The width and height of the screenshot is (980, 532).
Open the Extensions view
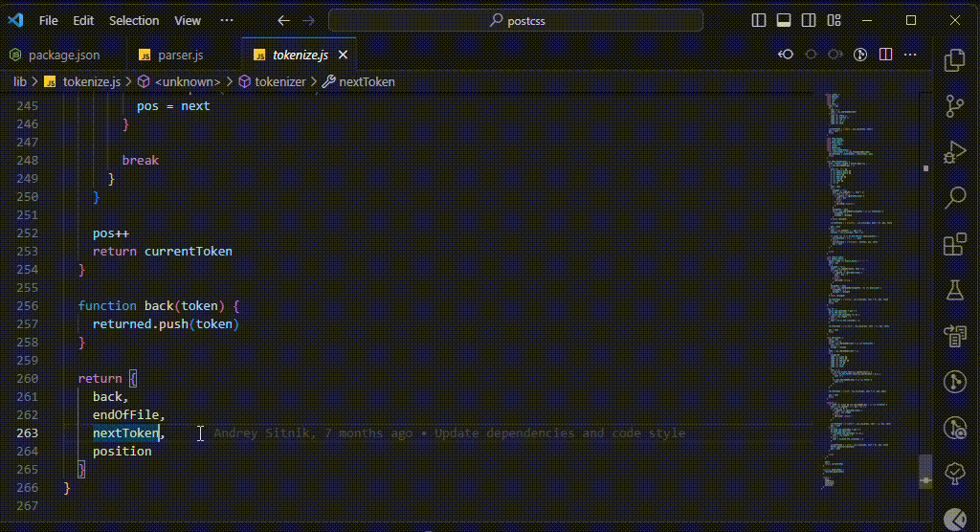pyautogui.click(x=954, y=244)
